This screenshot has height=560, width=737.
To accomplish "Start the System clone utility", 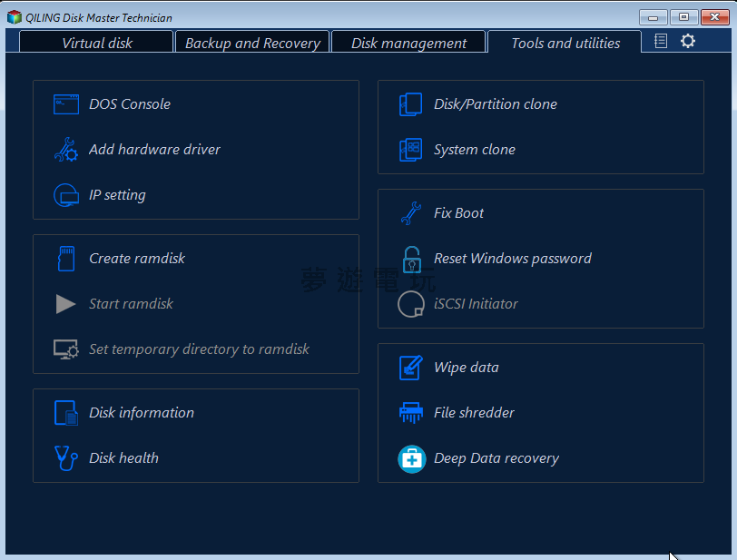I will [x=474, y=150].
